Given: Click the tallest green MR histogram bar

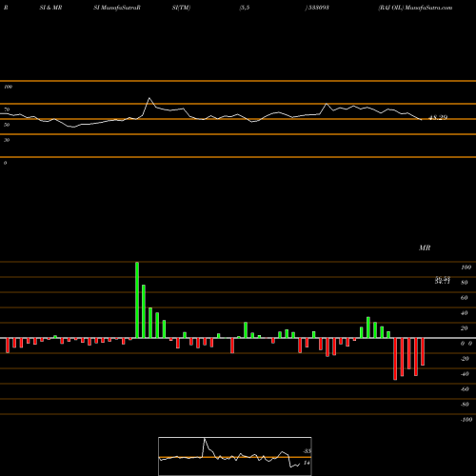Looking at the screenshot, I should (x=137, y=300).
